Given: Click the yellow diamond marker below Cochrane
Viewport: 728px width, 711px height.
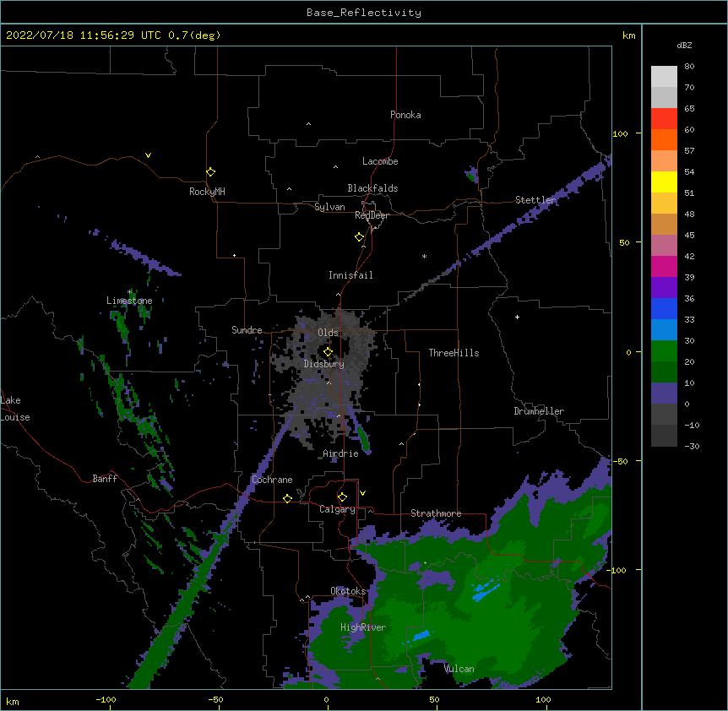Looking at the screenshot, I should pyautogui.click(x=287, y=498).
